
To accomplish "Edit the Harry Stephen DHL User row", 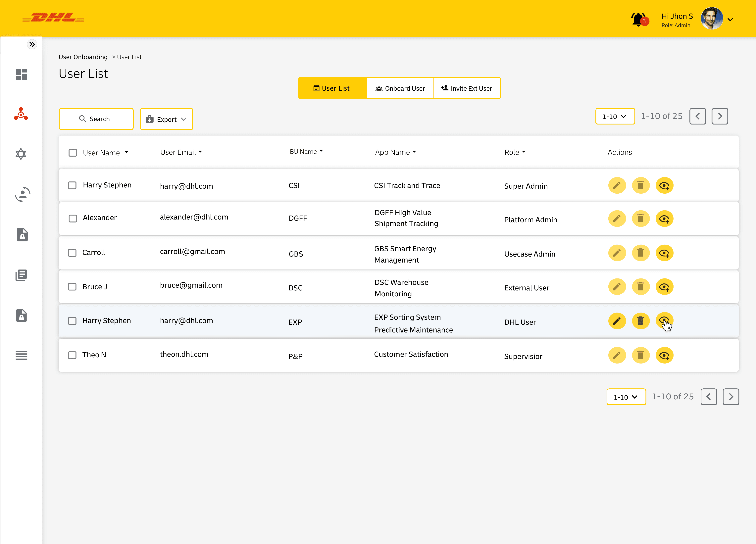I will pyautogui.click(x=617, y=321).
